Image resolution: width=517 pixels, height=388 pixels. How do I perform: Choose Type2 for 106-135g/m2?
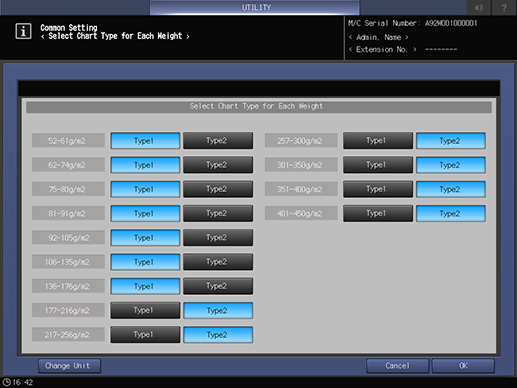(218, 262)
